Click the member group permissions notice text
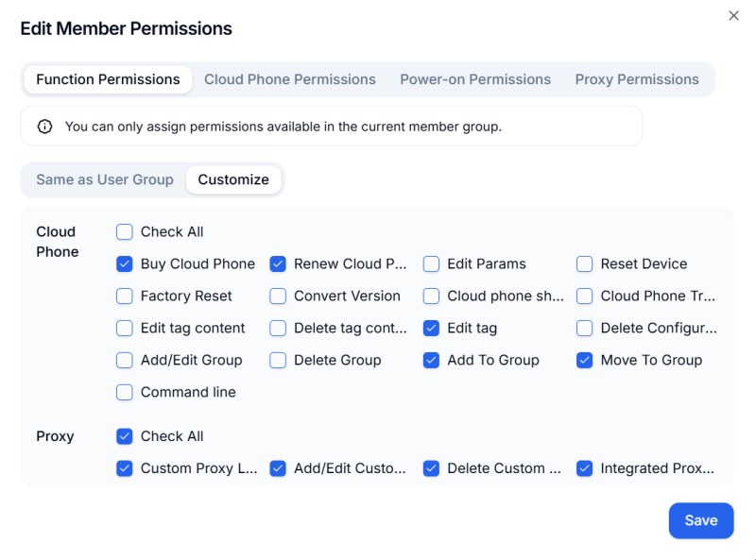The width and height of the screenshot is (756, 560). coord(283,127)
